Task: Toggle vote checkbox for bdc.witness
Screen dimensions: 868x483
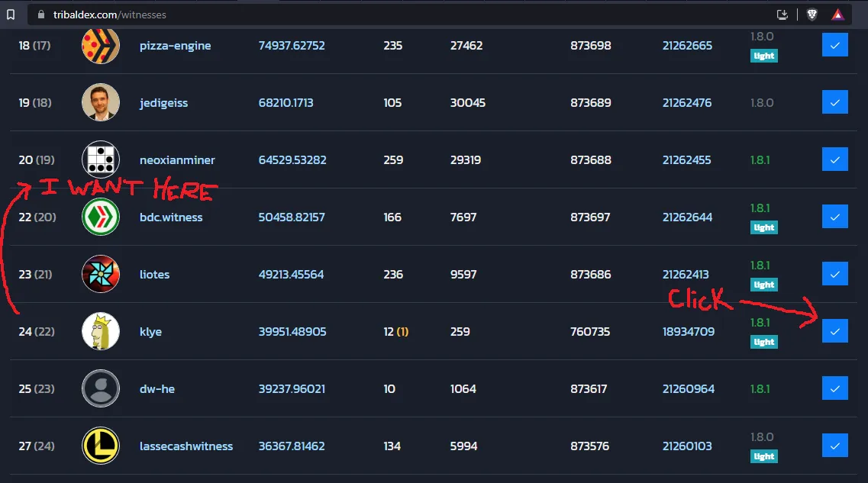Action: click(834, 217)
